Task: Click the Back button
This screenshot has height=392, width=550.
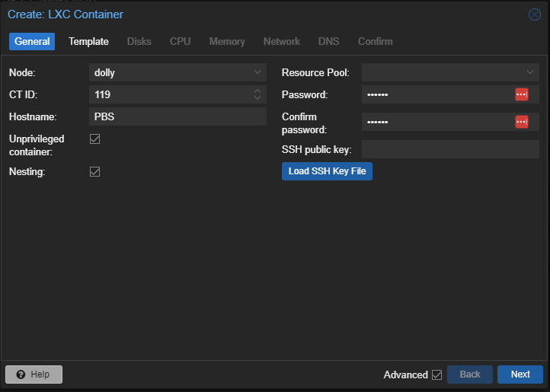Action: (x=470, y=374)
